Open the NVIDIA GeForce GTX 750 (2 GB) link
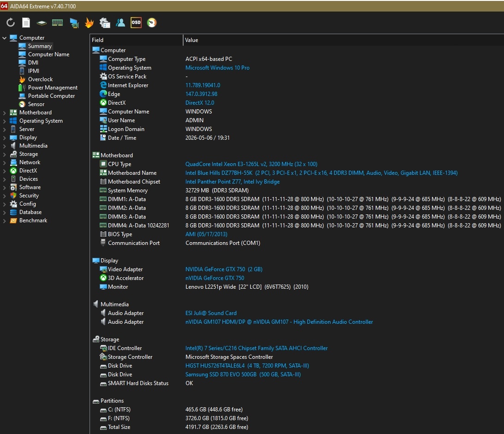 click(224, 269)
